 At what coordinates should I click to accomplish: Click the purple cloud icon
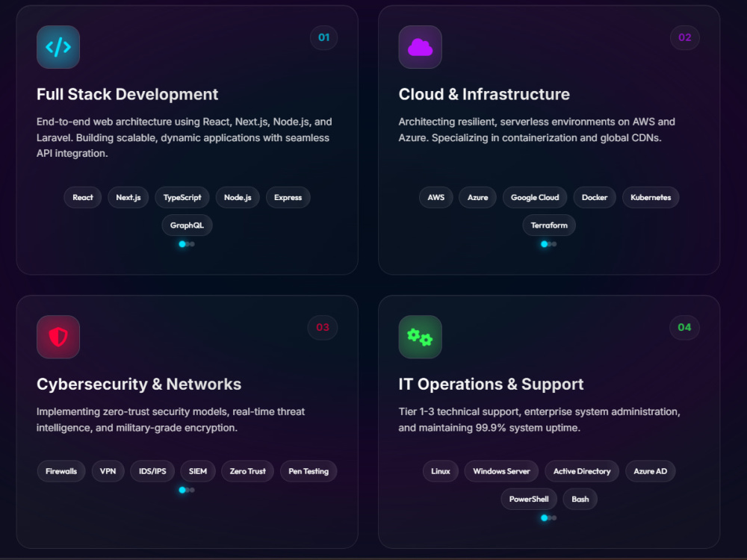pos(420,47)
